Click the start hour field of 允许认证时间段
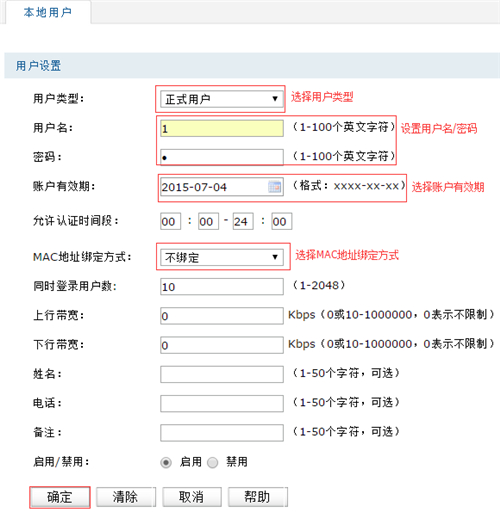500x512 pixels. tap(170, 221)
